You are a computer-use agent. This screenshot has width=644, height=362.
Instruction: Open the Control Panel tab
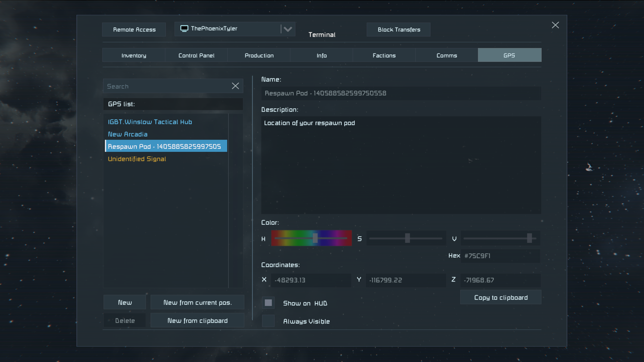pos(196,55)
